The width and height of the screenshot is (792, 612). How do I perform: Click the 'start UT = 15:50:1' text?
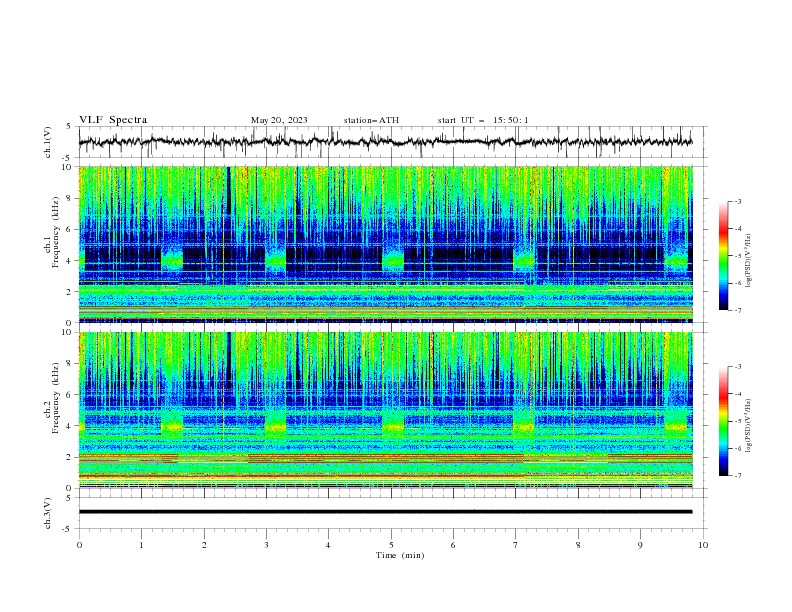[483, 120]
